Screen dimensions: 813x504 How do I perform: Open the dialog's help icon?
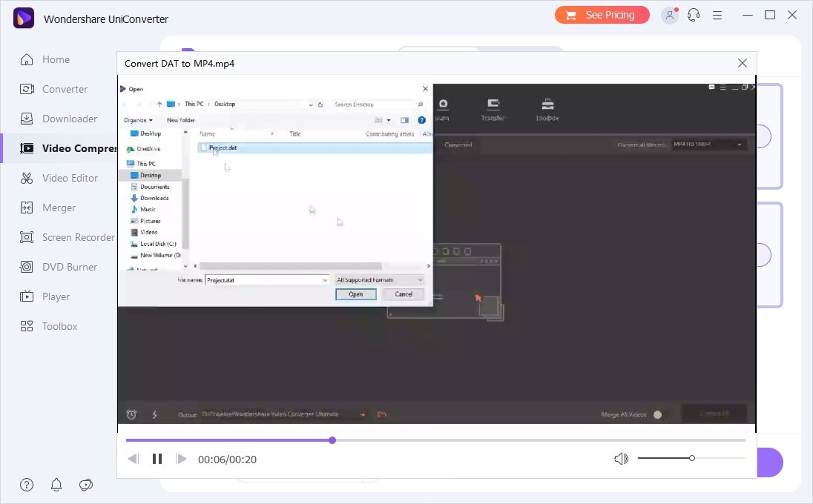pos(422,120)
